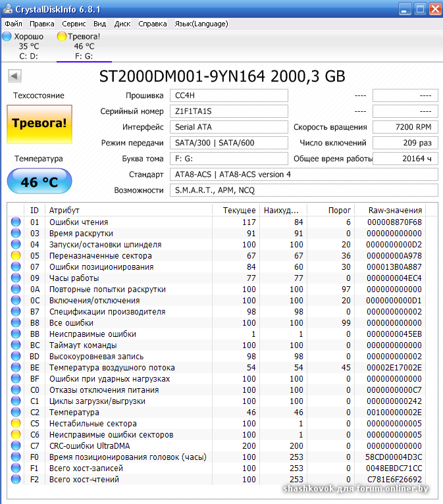Viewport: 443px width, 504px height.
Task: Click the 46 °C temperature indicator
Action: (x=39, y=182)
